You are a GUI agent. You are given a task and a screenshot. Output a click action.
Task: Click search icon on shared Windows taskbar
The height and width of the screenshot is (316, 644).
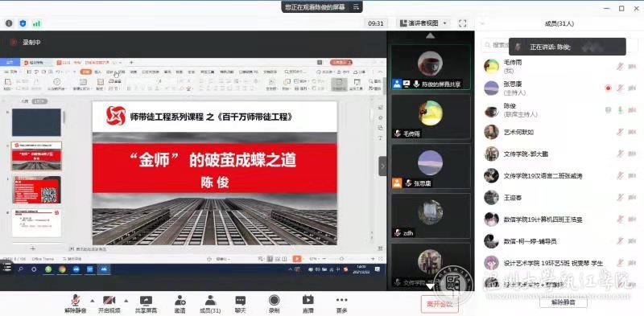[21, 269]
